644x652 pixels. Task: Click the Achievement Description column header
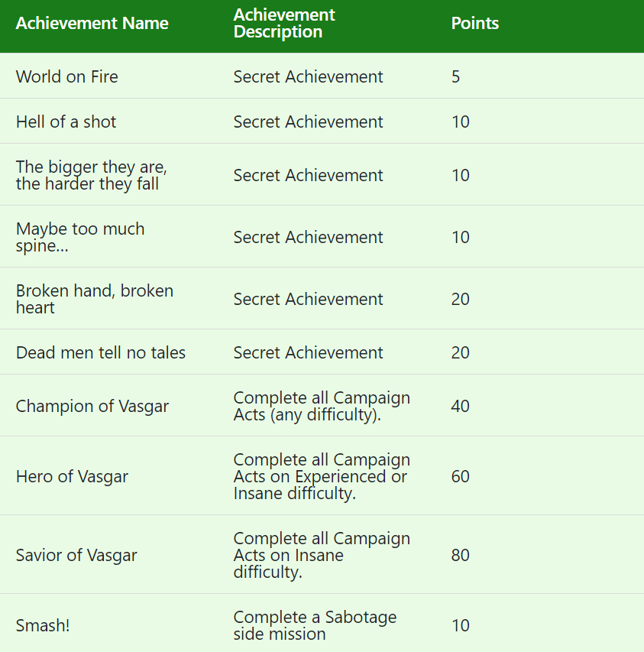click(284, 23)
